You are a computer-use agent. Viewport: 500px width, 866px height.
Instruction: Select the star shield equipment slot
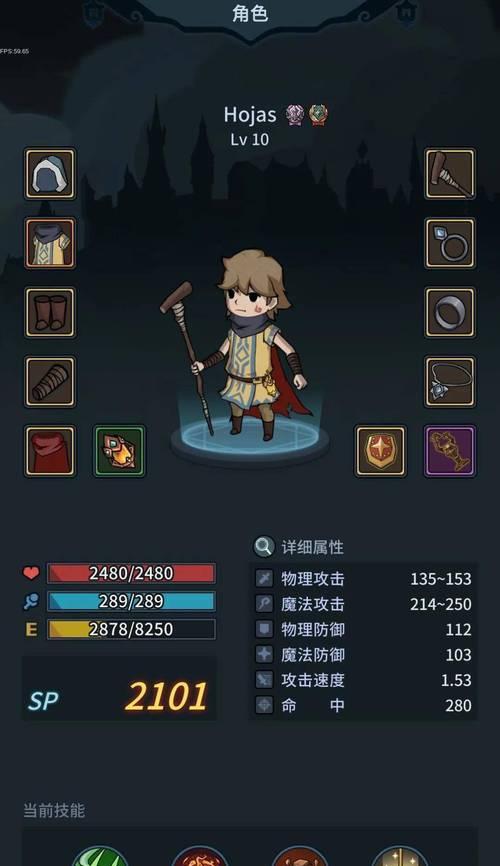click(x=381, y=451)
